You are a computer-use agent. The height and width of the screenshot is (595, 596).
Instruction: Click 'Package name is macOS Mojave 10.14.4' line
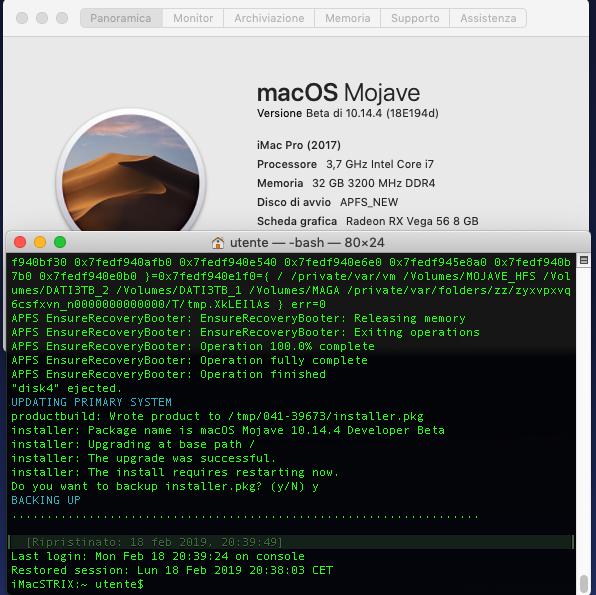228,430
